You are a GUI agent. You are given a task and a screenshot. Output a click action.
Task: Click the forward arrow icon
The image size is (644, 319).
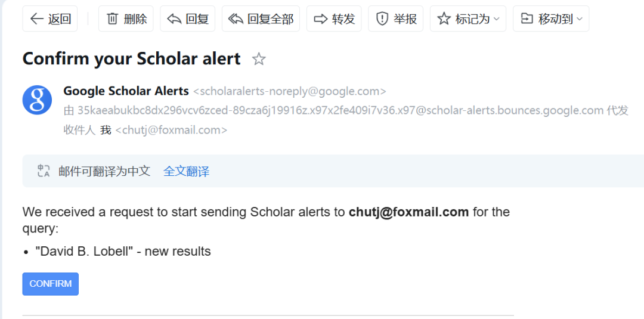pyautogui.click(x=320, y=19)
